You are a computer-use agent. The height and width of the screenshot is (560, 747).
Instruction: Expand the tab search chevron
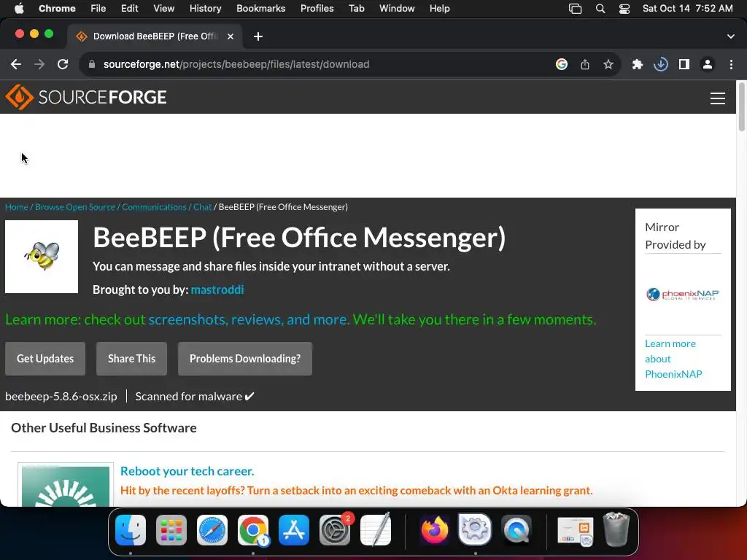731,36
